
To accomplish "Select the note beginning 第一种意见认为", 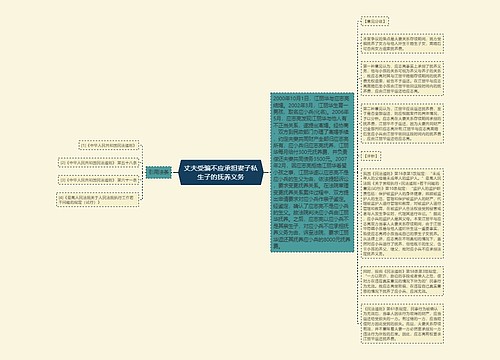I will 403,78.
